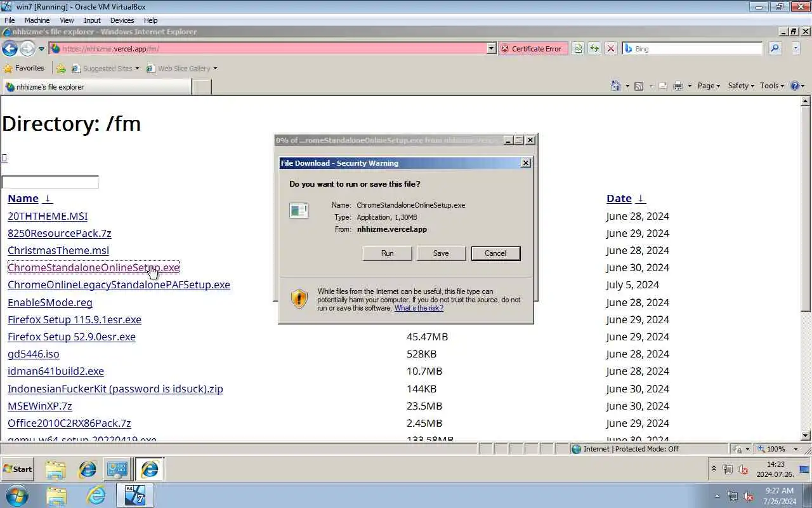Viewport: 812px width, 508px height.
Task: Open the recent pages dropdown arrow
Action: pos(41,48)
